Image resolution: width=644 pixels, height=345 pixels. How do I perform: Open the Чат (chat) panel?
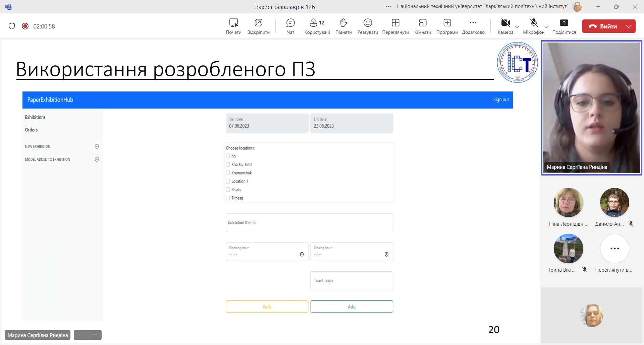coord(290,26)
